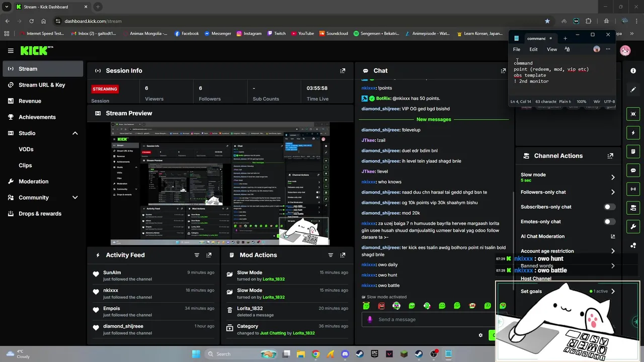This screenshot has height=362, width=644.
Task: Open Windows Start menu
Action: [x=196, y=354]
